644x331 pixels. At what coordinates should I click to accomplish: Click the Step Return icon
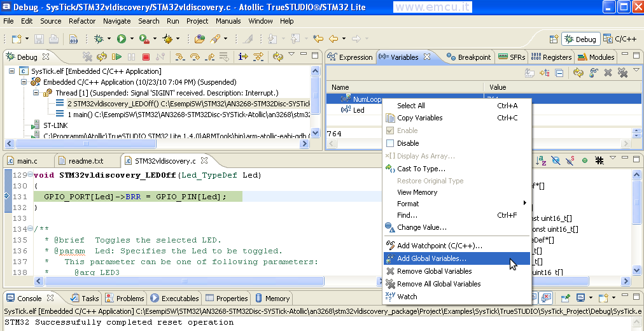(209, 57)
